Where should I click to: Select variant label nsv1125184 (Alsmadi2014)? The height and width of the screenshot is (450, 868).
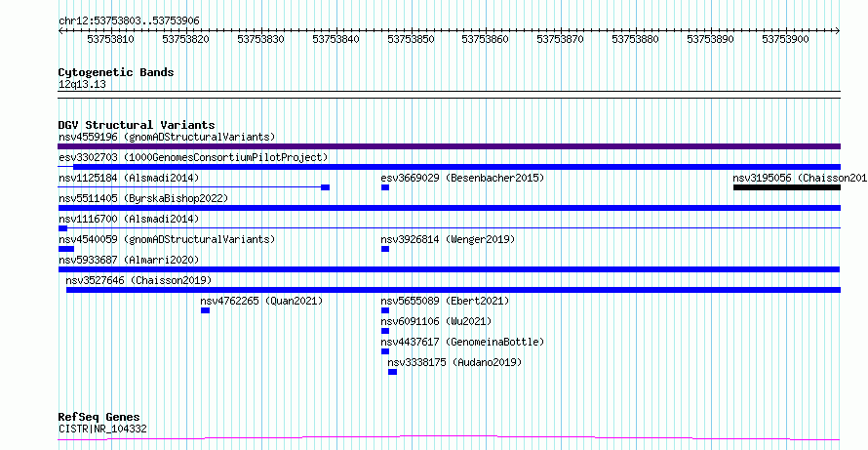click(x=129, y=178)
